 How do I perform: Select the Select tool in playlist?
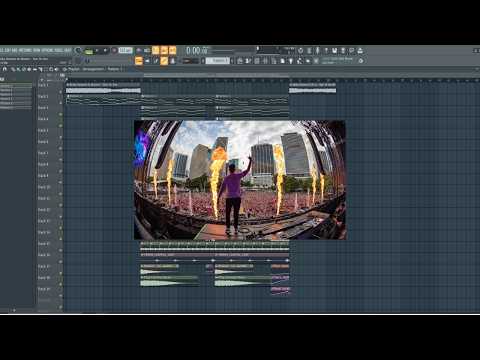tap(46, 69)
